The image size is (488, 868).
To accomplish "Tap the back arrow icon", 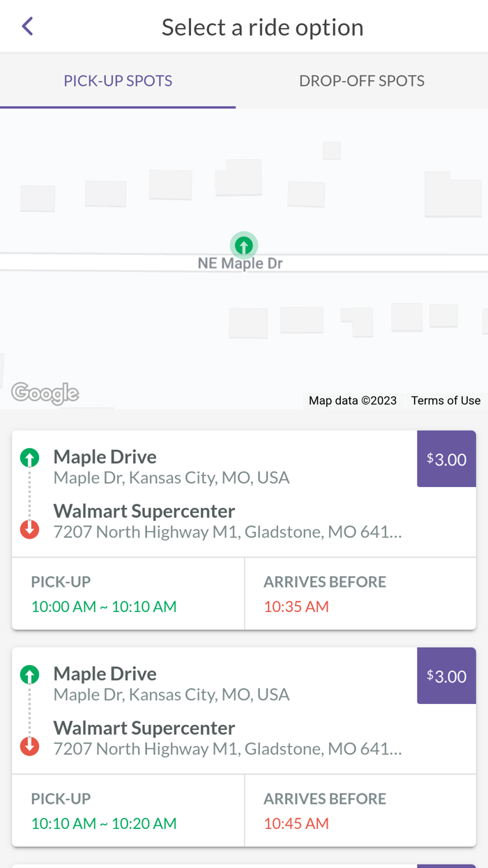I will [x=28, y=27].
